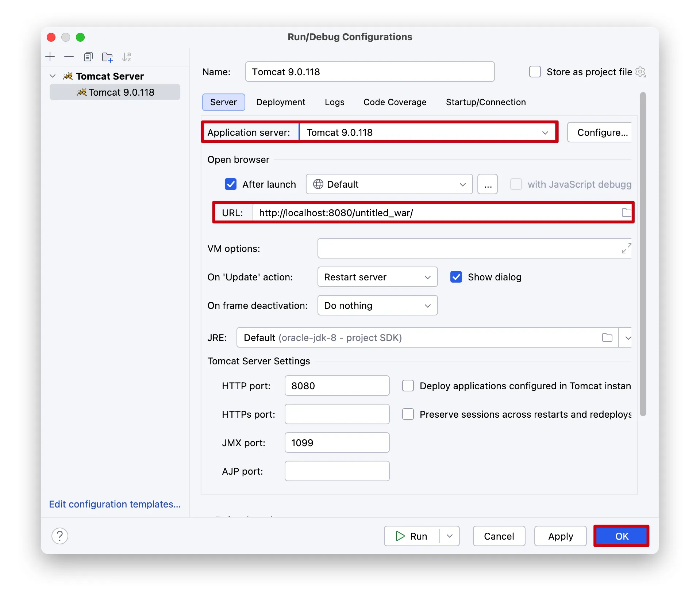The width and height of the screenshot is (700, 609).
Task: Uncheck the Show dialog checkbox
Action: click(x=456, y=277)
